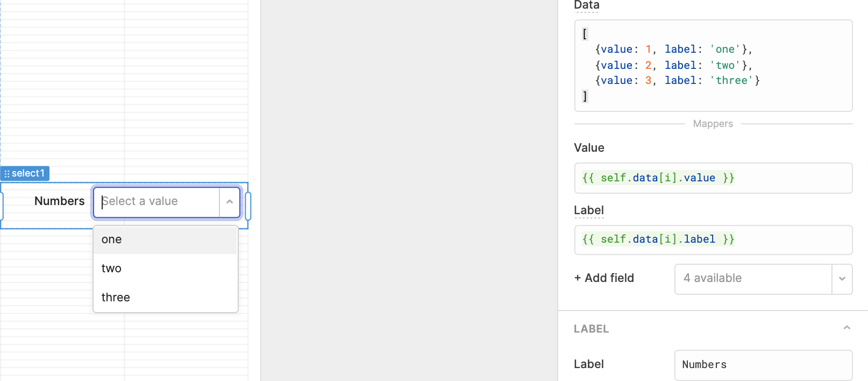
Task: Click the Add field button
Action: 604,278
